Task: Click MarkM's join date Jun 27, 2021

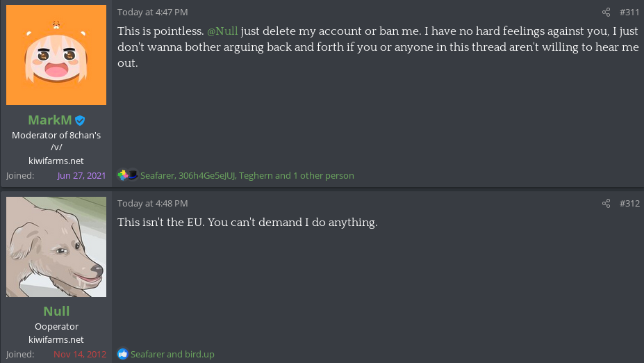Action: click(x=81, y=176)
